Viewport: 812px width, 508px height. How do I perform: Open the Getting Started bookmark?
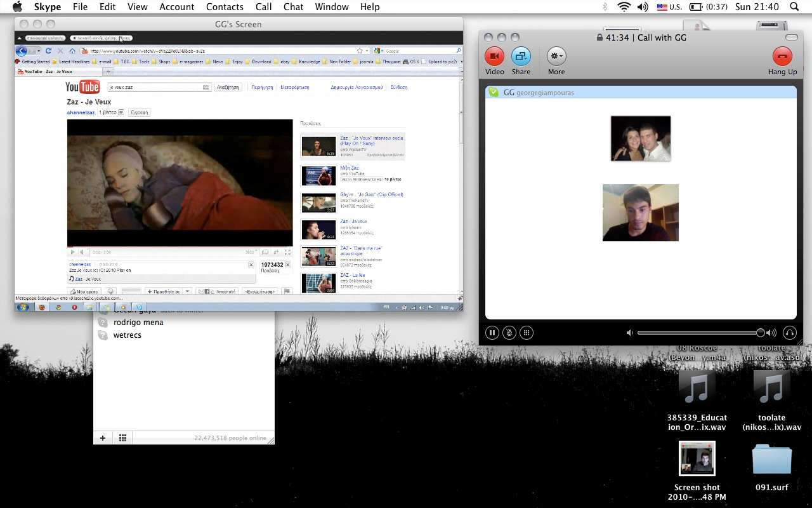click(32, 62)
